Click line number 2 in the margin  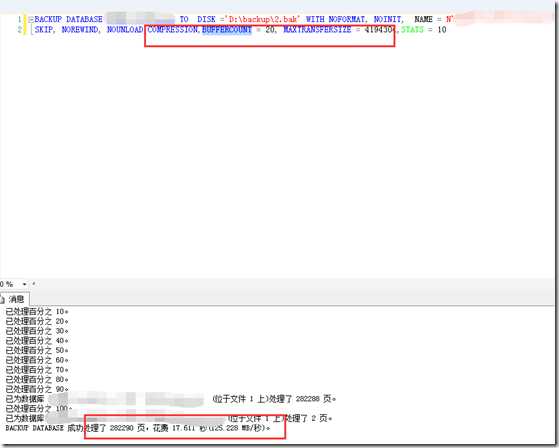20,30
